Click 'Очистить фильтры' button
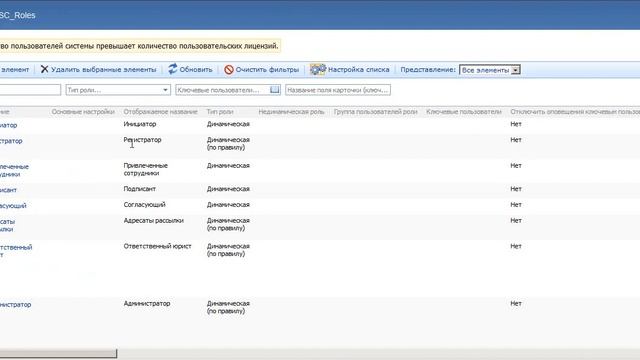 point(262,70)
